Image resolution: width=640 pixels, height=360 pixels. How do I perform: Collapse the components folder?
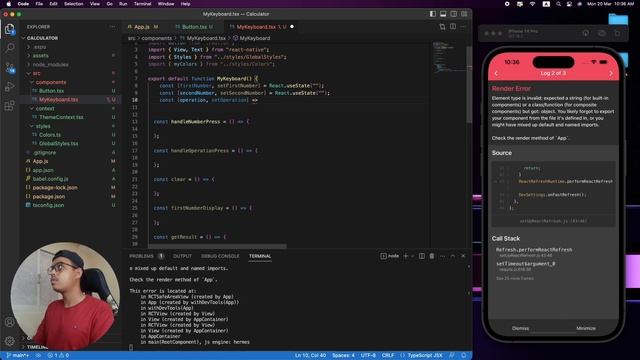51,82
